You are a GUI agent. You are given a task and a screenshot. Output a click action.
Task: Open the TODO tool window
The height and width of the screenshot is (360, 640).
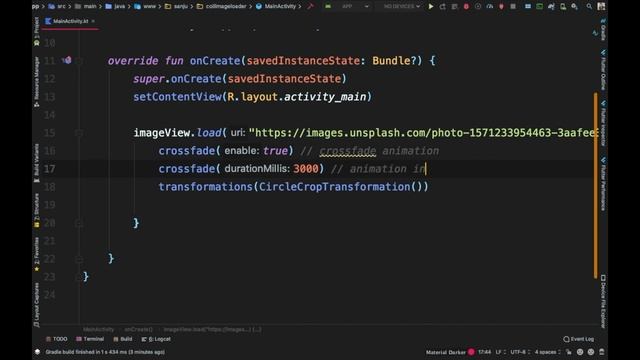(57, 339)
